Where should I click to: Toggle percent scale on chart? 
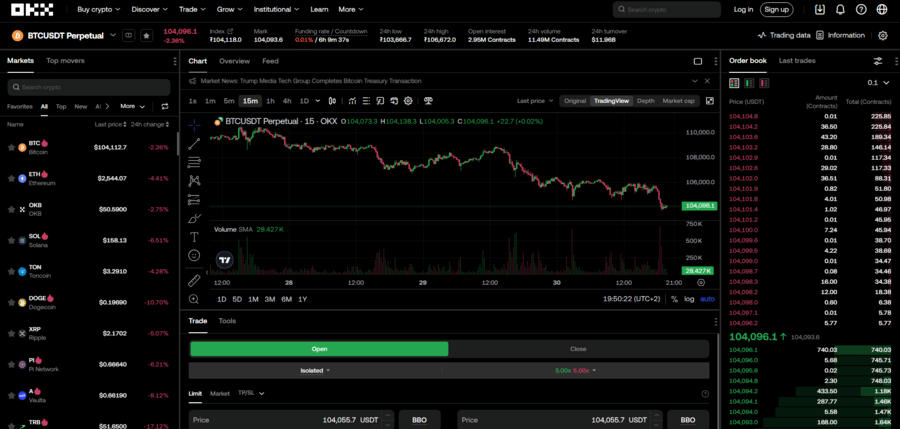coord(674,299)
